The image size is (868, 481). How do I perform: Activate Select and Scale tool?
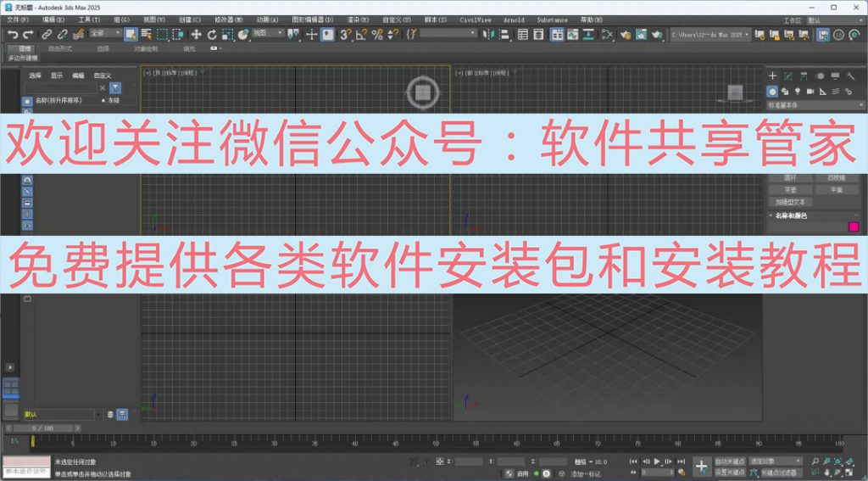[227, 34]
